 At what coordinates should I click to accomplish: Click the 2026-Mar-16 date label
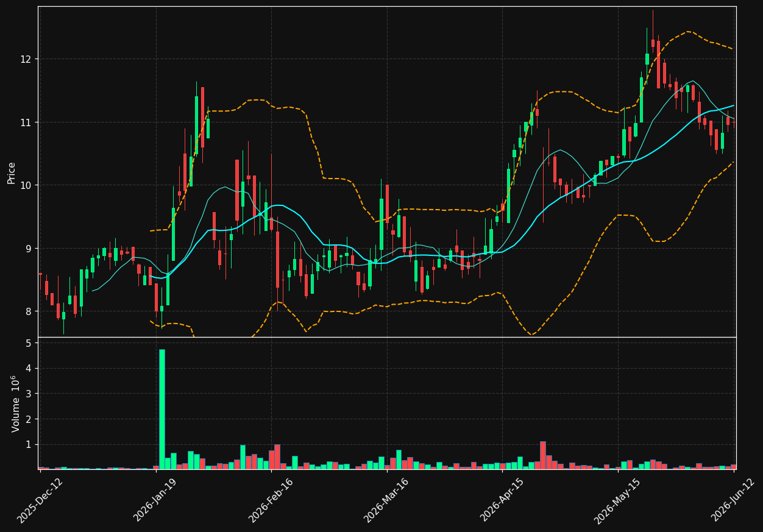pyautogui.click(x=387, y=500)
